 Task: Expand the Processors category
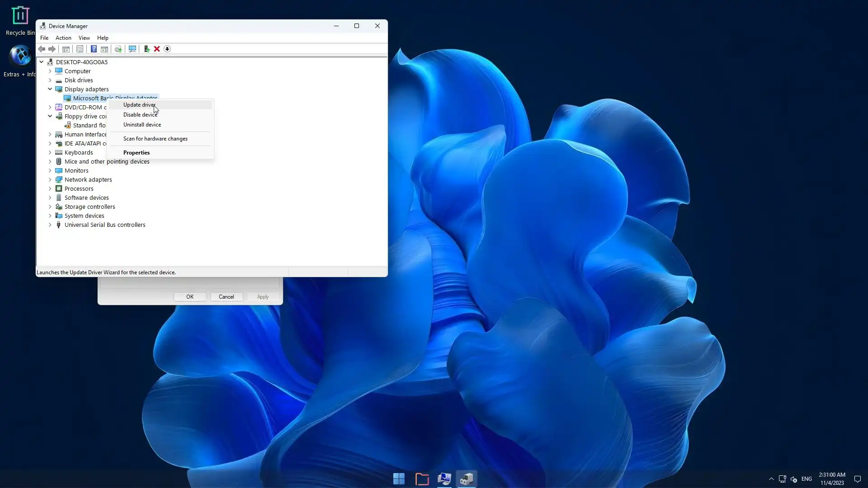point(50,188)
